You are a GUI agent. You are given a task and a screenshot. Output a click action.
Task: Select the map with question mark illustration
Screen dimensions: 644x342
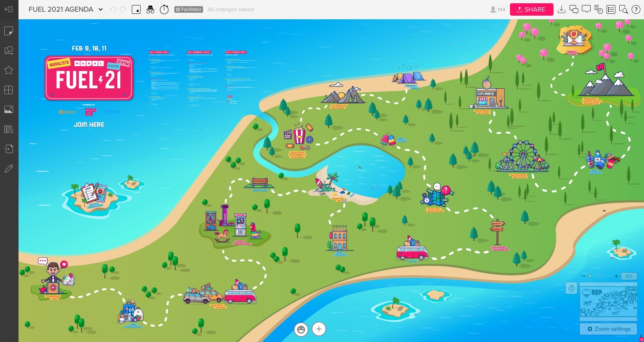[x=437, y=196]
